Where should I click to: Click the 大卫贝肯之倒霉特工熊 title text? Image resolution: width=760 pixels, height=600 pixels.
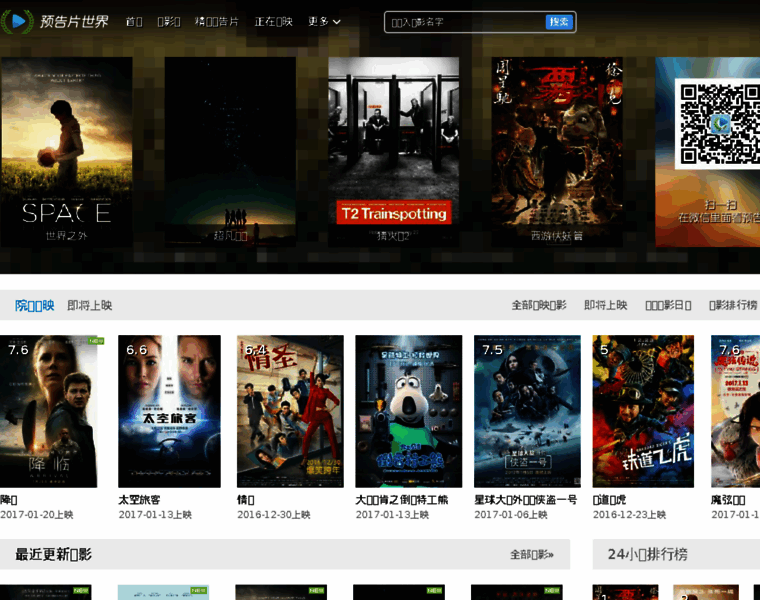click(x=402, y=500)
